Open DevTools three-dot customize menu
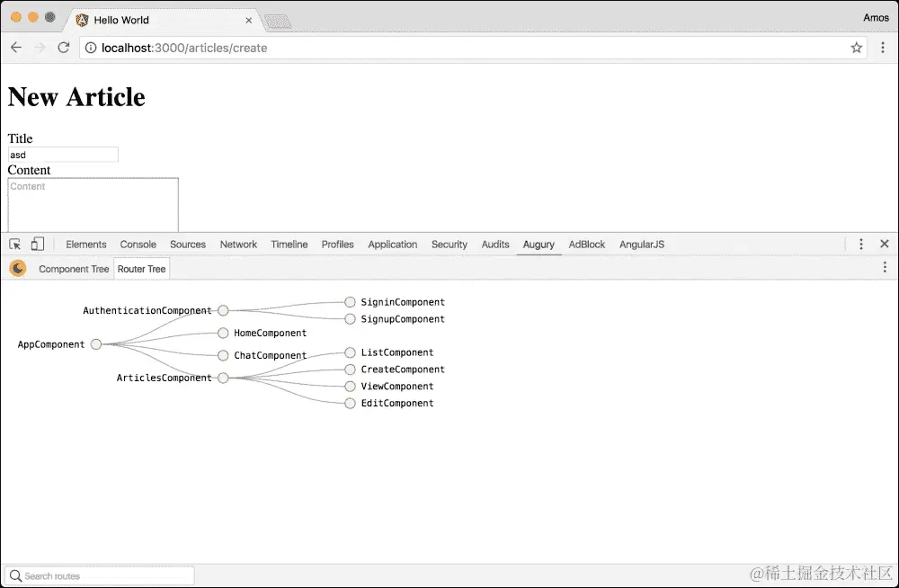899x588 pixels. pyautogui.click(x=860, y=245)
